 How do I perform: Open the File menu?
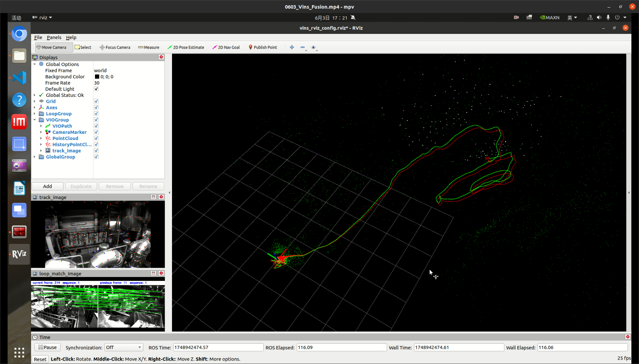38,37
